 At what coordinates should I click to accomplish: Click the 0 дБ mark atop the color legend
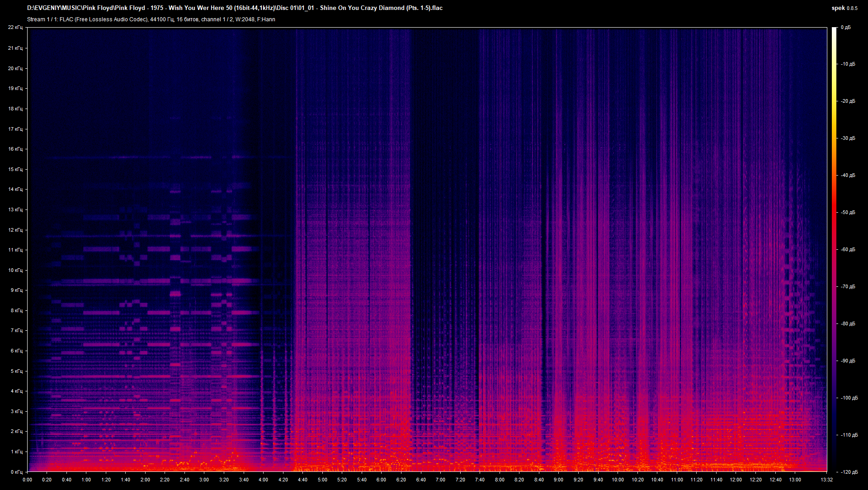click(x=846, y=27)
